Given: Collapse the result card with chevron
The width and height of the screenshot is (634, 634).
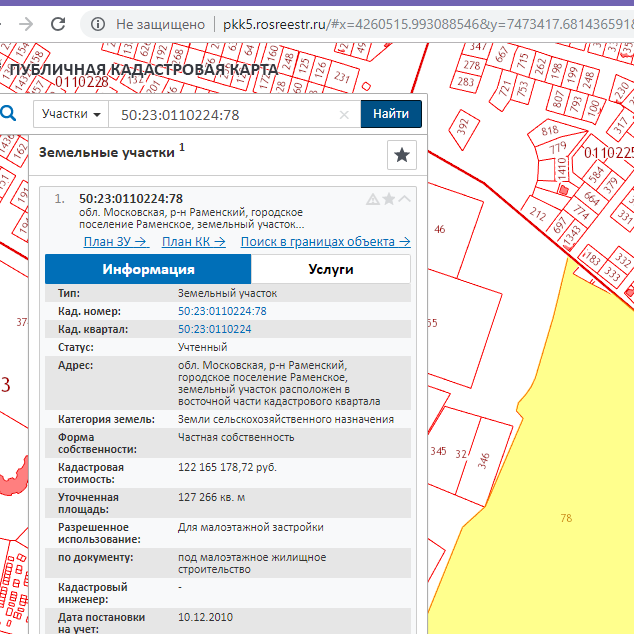Looking at the screenshot, I should tap(405, 199).
